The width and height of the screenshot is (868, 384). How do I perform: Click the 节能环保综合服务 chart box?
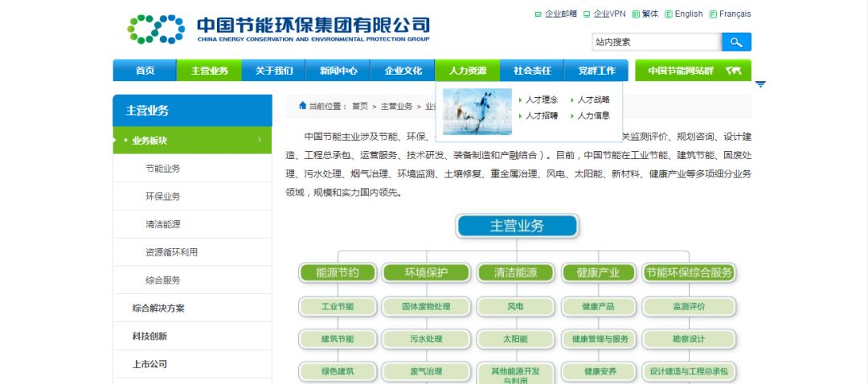pyautogui.click(x=690, y=273)
